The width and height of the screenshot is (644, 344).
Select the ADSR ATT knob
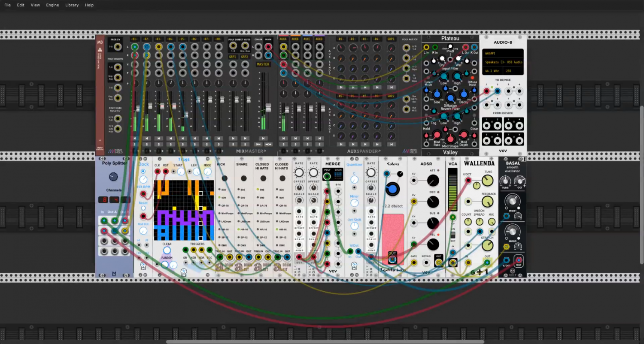(x=433, y=181)
